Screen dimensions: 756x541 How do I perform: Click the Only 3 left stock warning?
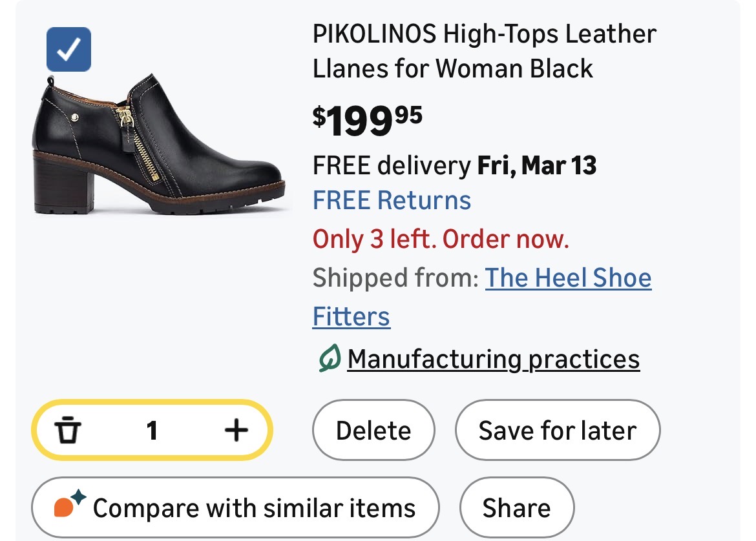[x=441, y=240]
